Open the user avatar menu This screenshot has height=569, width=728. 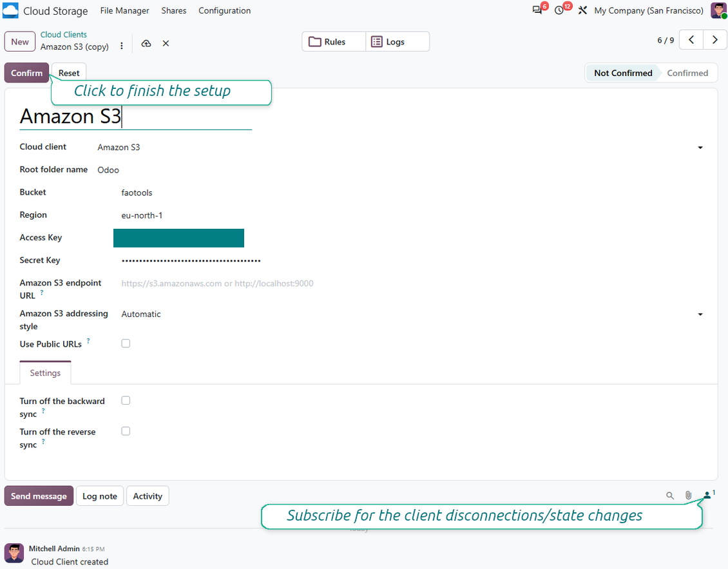(x=718, y=10)
